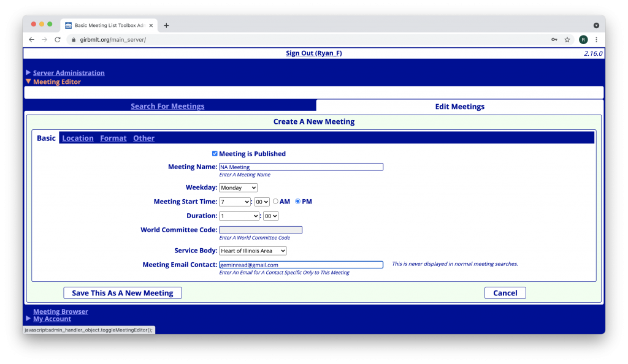Collapse the Meeting Editor section triangle

28,82
